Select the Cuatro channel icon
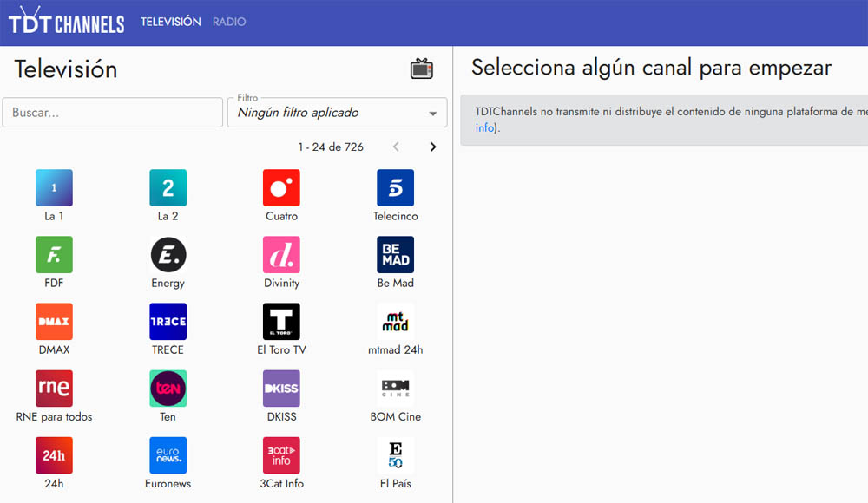The height and width of the screenshot is (503, 868). 281,187
